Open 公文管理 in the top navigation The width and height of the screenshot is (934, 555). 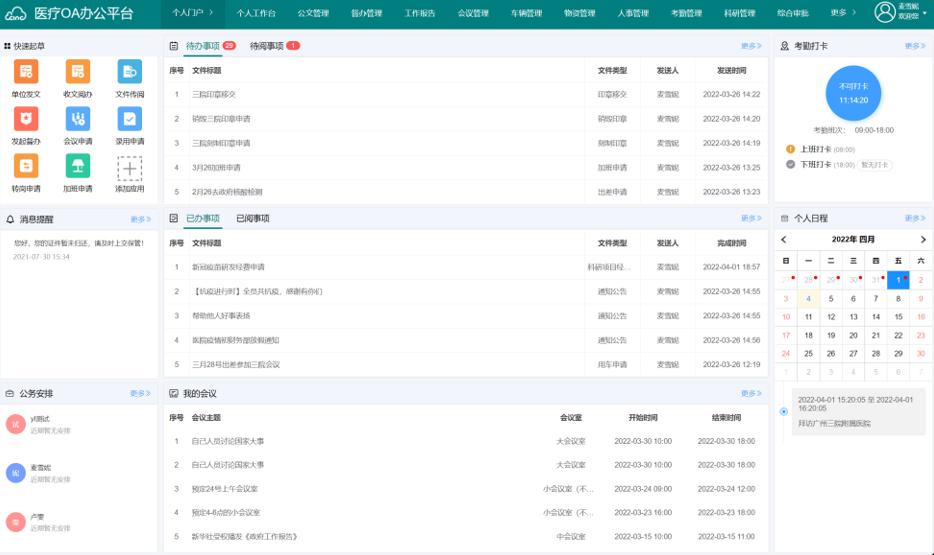[313, 13]
